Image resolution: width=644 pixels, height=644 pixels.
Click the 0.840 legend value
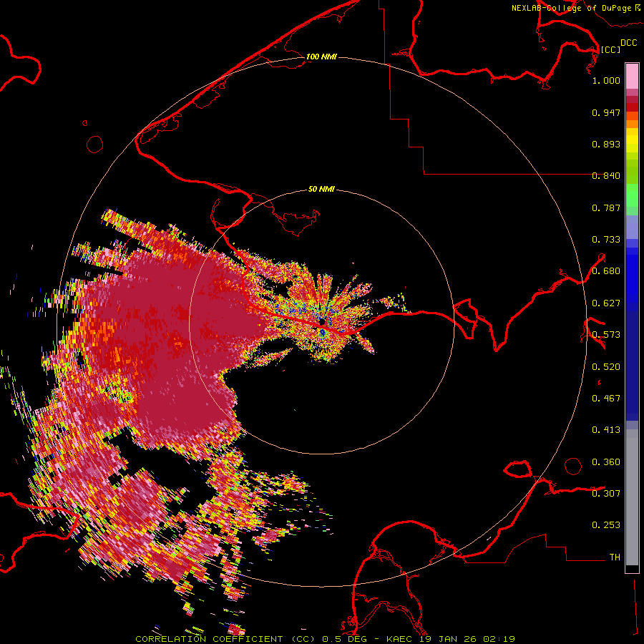pyautogui.click(x=606, y=176)
